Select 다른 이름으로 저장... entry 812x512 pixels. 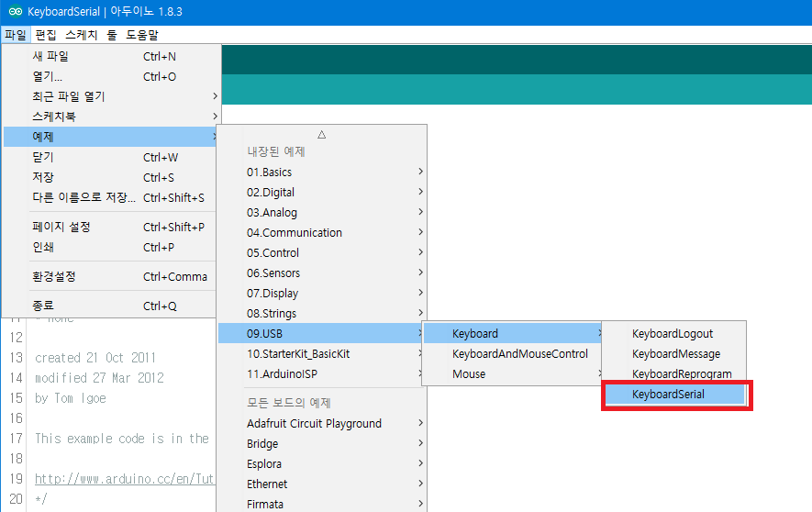click(109, 198)
